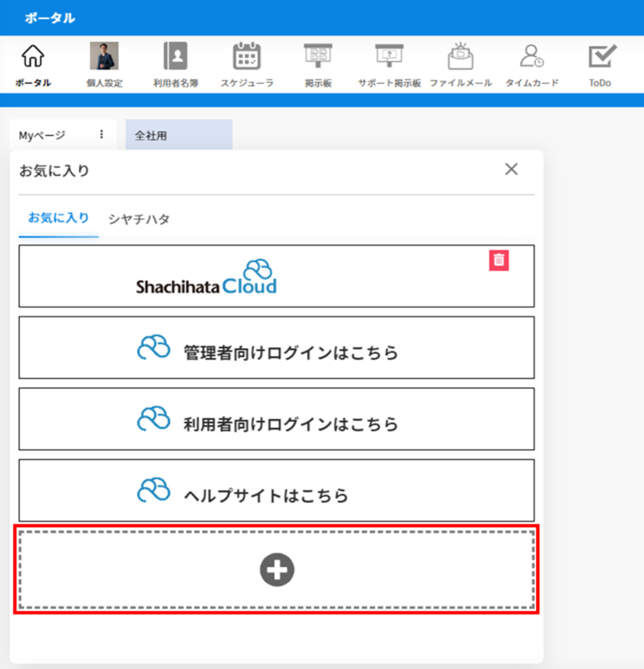Open the Shachihata Cloud banner link
644x669 pixels.
coord(276,276)
